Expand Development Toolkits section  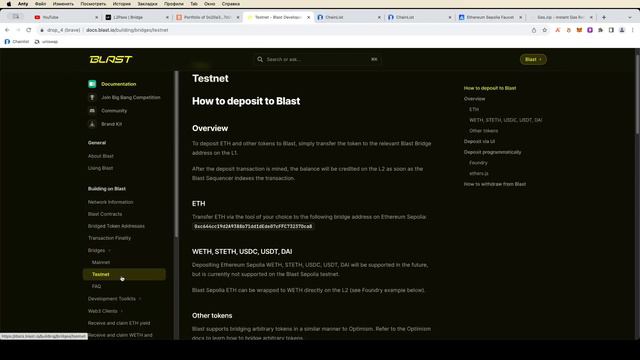click(x=114, y=299)
